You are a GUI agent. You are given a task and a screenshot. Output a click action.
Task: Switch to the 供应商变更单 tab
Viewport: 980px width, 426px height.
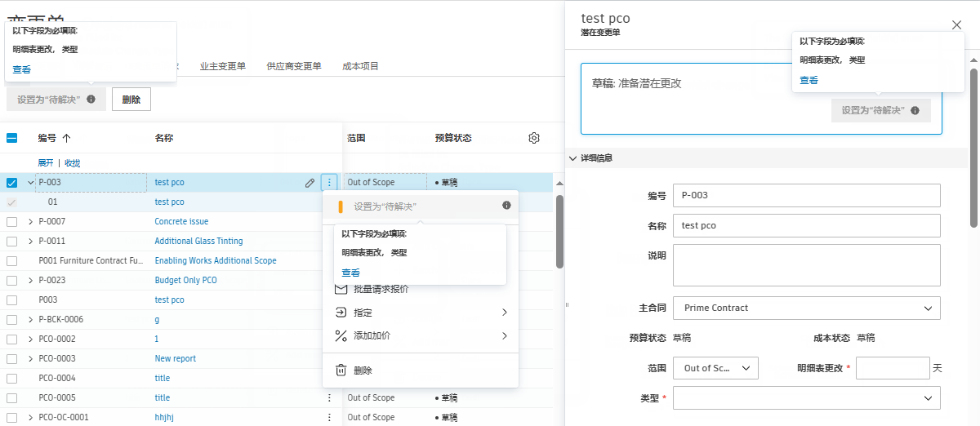(x=294, y=66)
